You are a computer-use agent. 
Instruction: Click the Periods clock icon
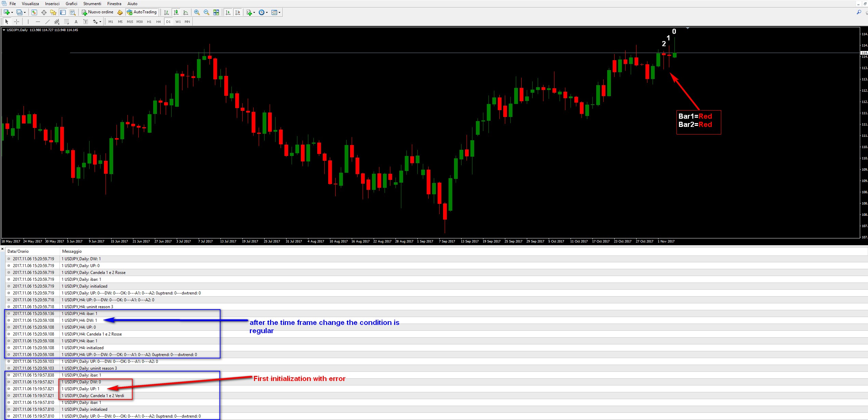point(262,12)
